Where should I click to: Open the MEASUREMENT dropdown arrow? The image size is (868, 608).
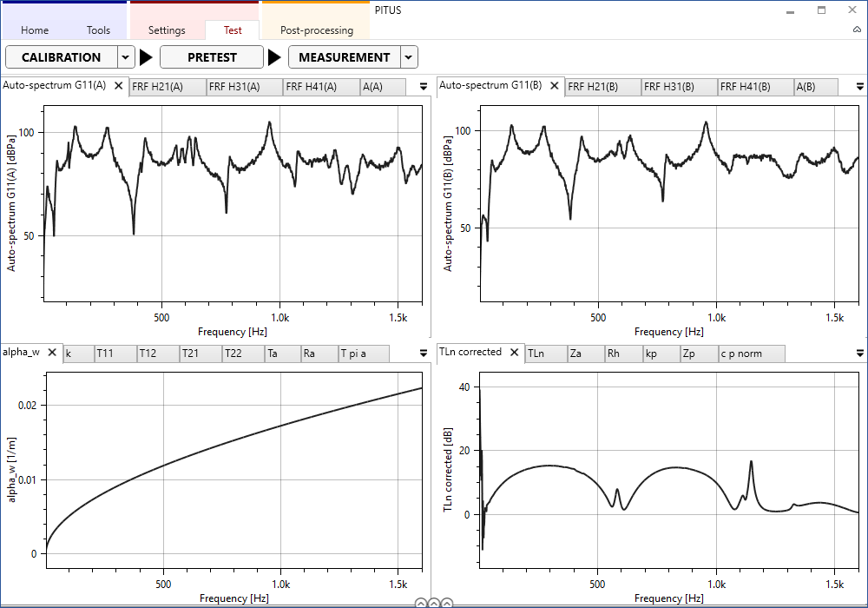coord(409,57)
